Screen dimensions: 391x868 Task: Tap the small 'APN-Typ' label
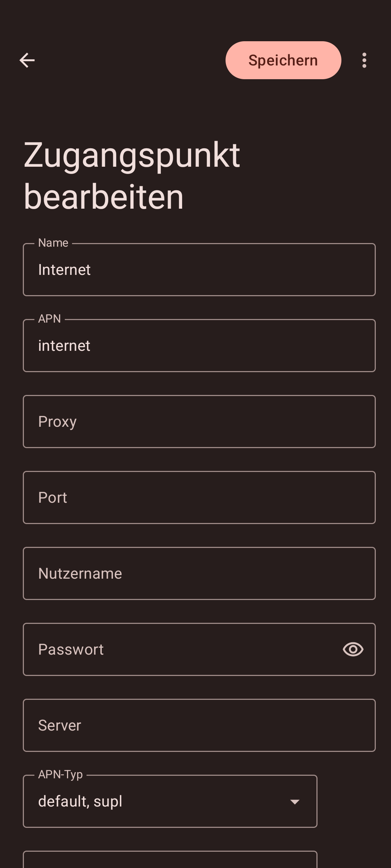[60, 774]
